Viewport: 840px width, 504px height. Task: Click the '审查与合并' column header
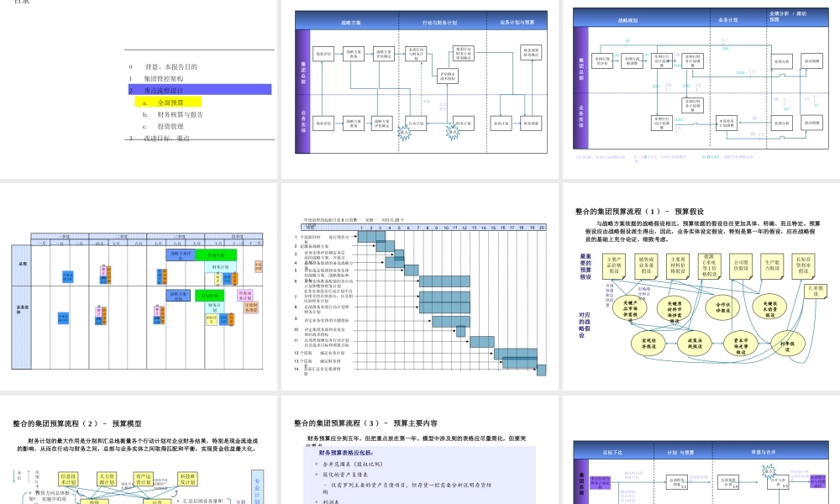(764, 453)
